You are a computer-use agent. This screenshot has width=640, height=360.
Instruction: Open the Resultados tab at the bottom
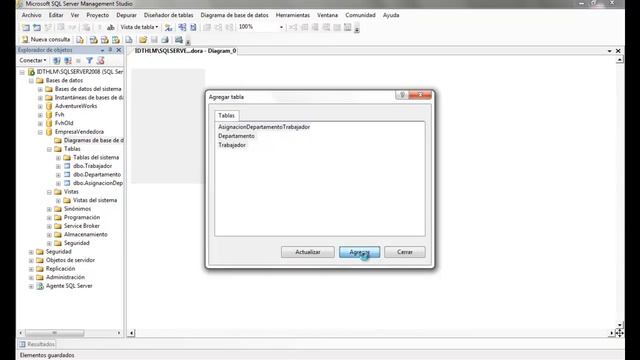click(x=37, y=344)
